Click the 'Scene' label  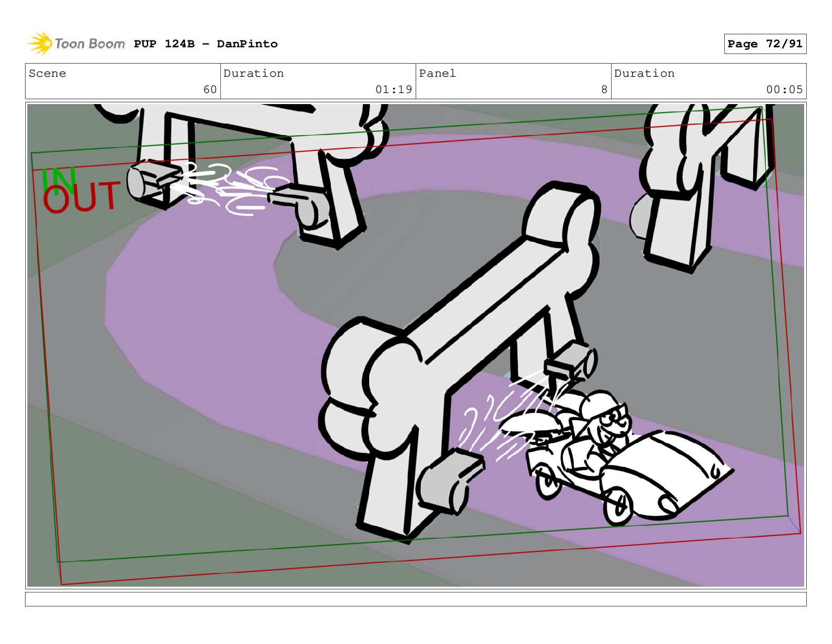(47, 74)
